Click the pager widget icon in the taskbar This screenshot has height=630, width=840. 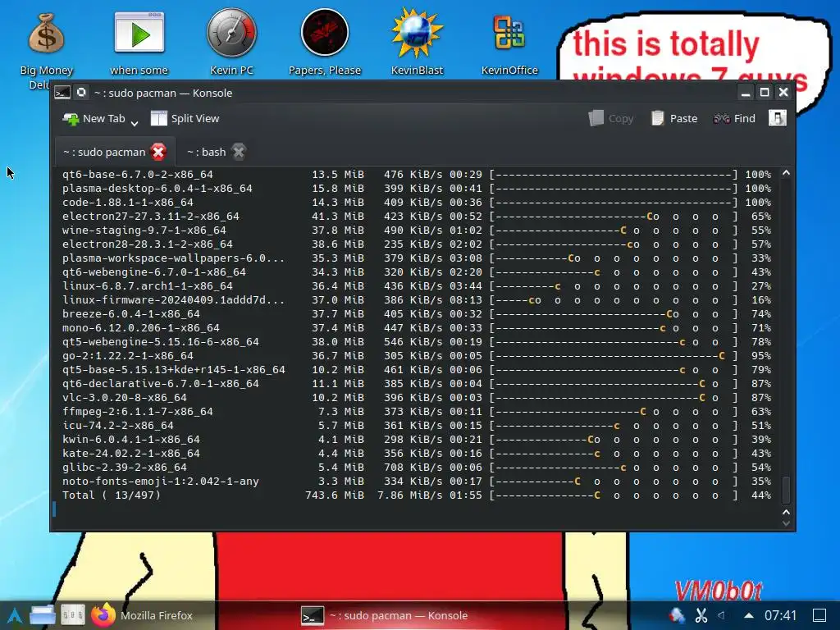pos(72,615)
